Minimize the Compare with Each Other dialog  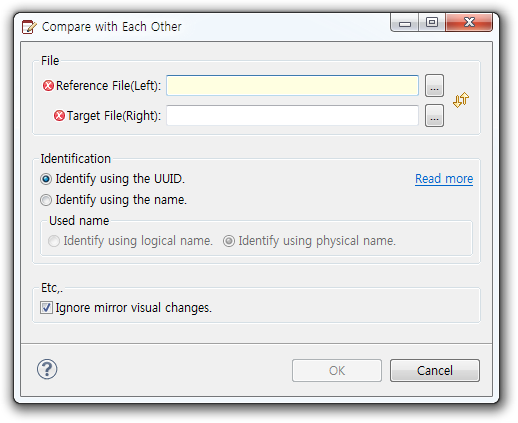coord(405,23)
